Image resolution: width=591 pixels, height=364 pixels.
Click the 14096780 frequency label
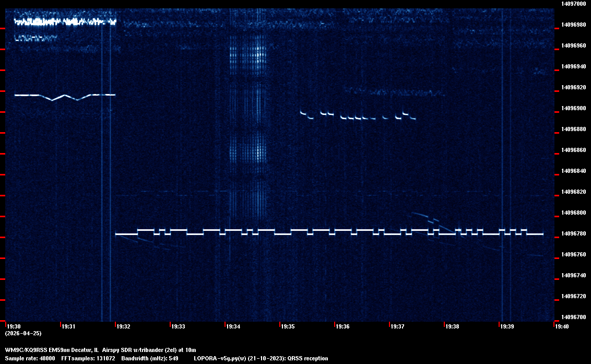click(x=574, y=234)
